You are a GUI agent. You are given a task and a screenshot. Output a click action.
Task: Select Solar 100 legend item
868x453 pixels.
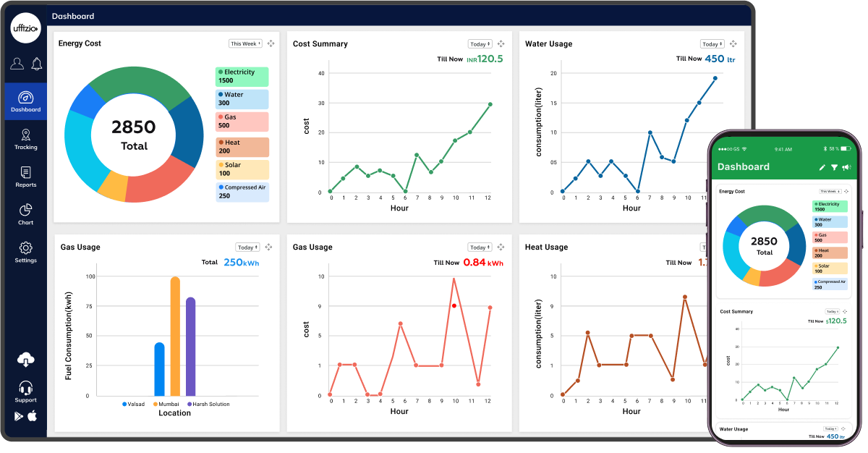(x=242, y=169)
